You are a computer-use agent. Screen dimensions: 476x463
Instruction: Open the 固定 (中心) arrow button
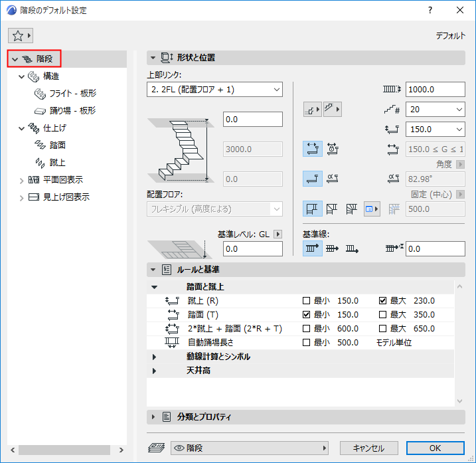[460, 194]
